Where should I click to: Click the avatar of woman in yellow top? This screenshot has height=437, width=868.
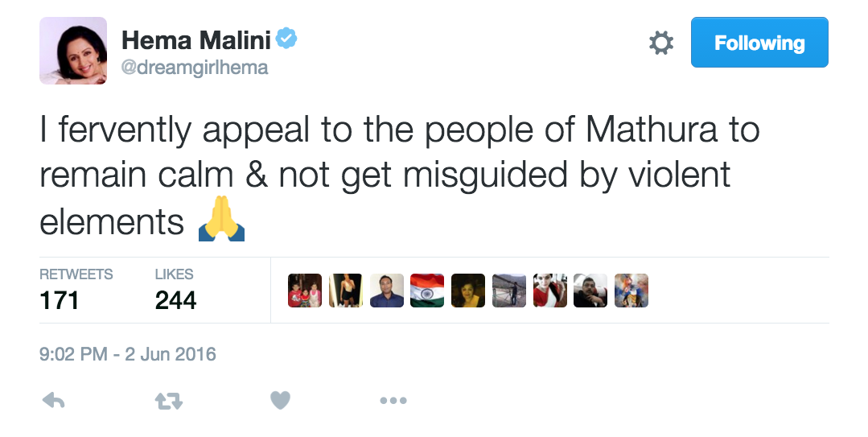tap(468, 291)
